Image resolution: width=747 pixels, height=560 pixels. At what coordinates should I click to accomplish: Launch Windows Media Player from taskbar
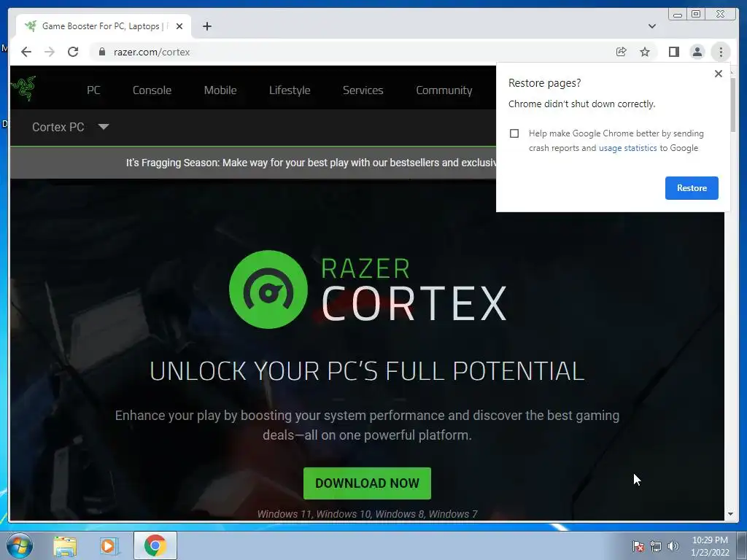coord(109,546)
